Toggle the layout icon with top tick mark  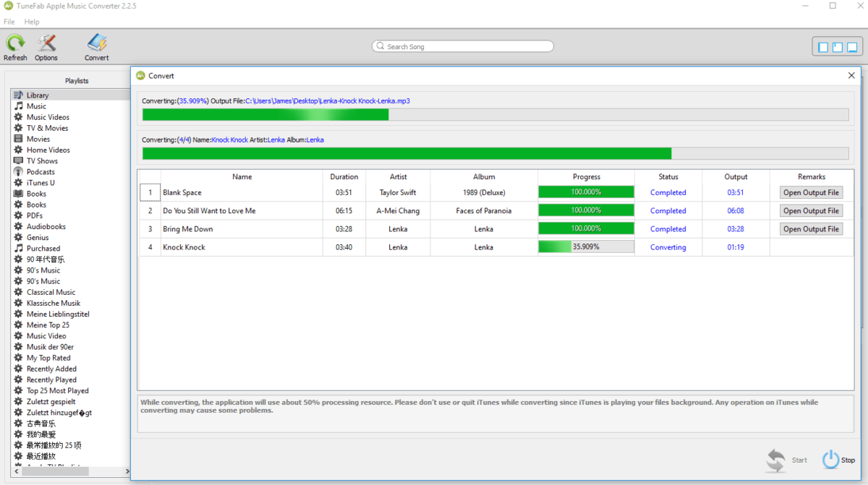pyautogui.click(x=838, y=47)
